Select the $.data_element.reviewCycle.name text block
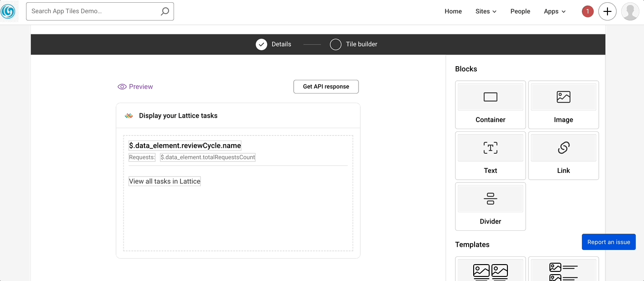This screenshot has height=281, width=644. (185, 146)
